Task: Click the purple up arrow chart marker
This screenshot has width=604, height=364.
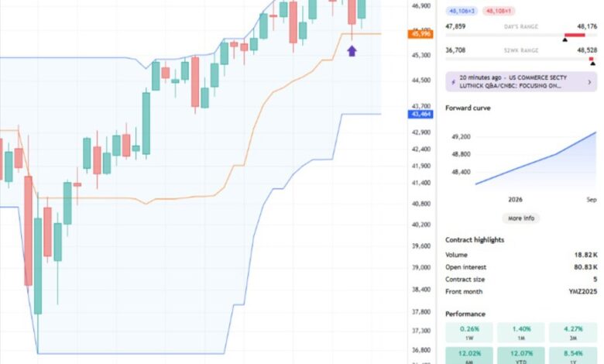Action: point(352,51)
